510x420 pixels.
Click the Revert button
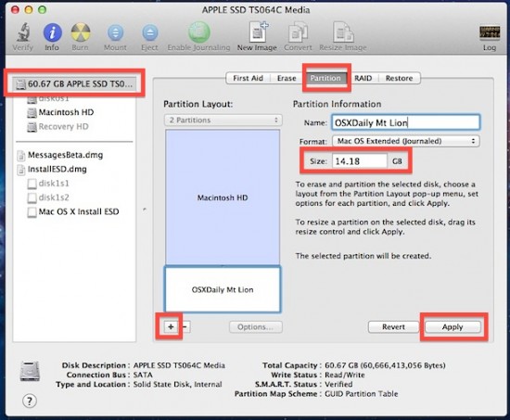(393, 327)
